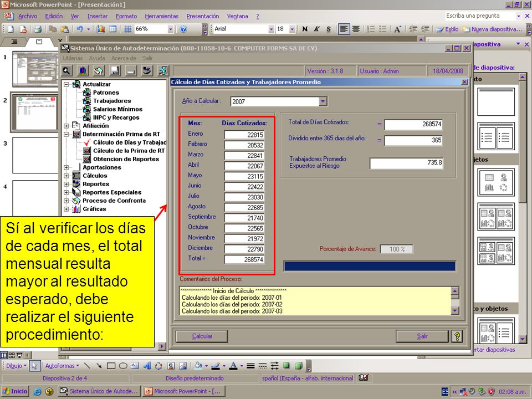Open the Shadow Style options

[x=287, y=365]
